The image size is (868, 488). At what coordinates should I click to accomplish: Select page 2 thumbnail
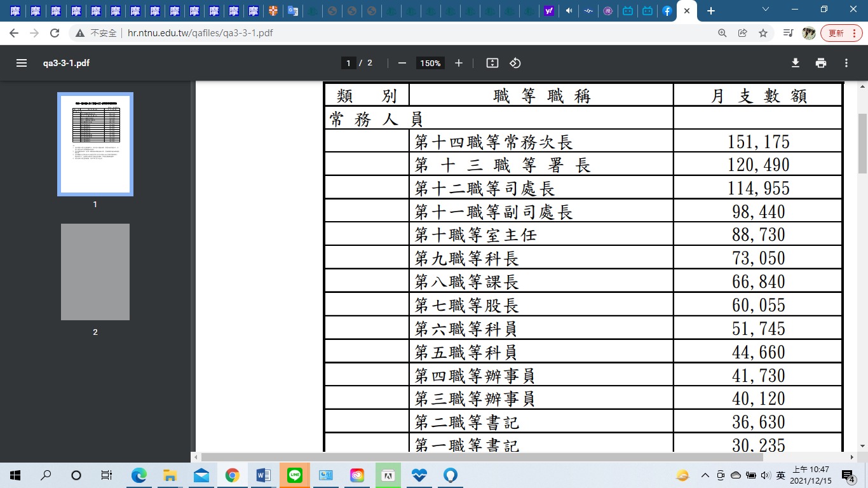[x=95, y=271]
